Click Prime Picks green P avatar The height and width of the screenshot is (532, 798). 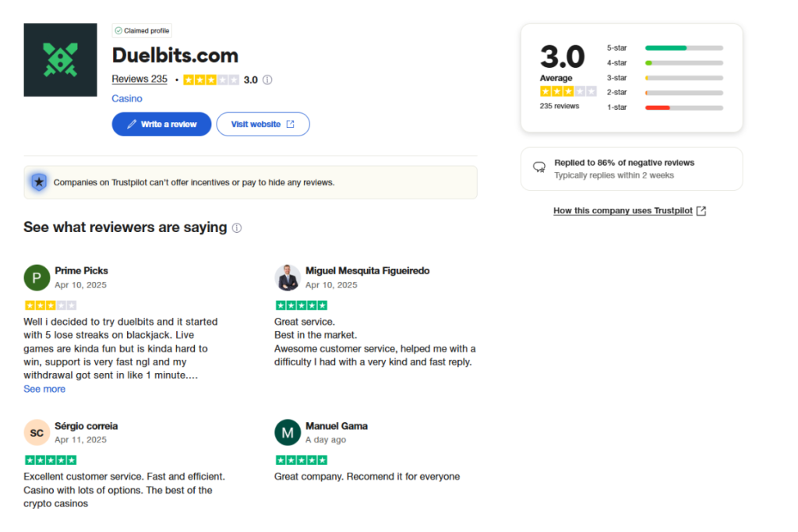tap(37, 278)
